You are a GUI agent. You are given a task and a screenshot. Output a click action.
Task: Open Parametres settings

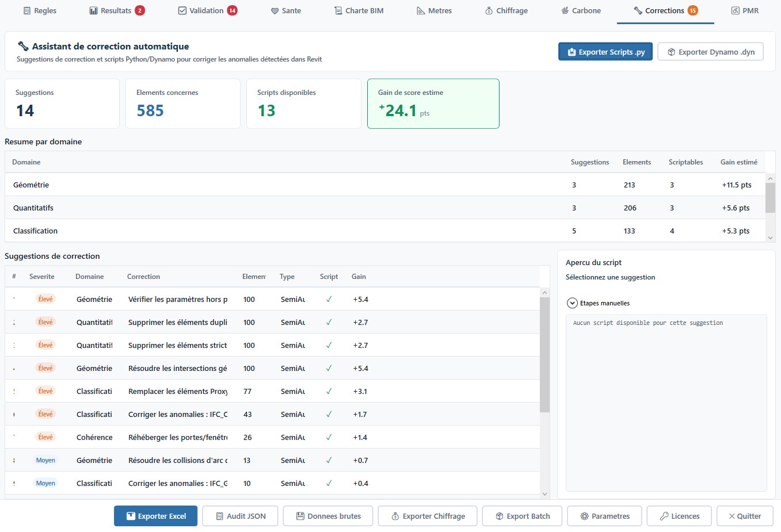pos(604,516)
